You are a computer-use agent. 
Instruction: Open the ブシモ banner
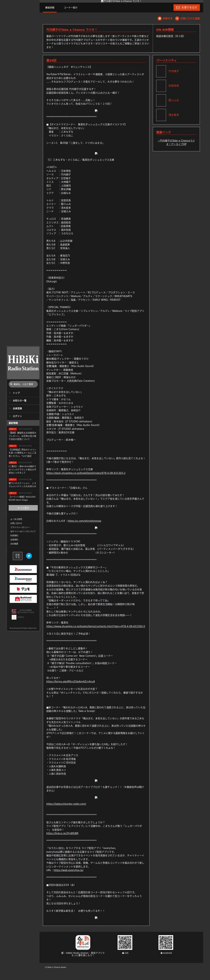(x=23, y=589)
